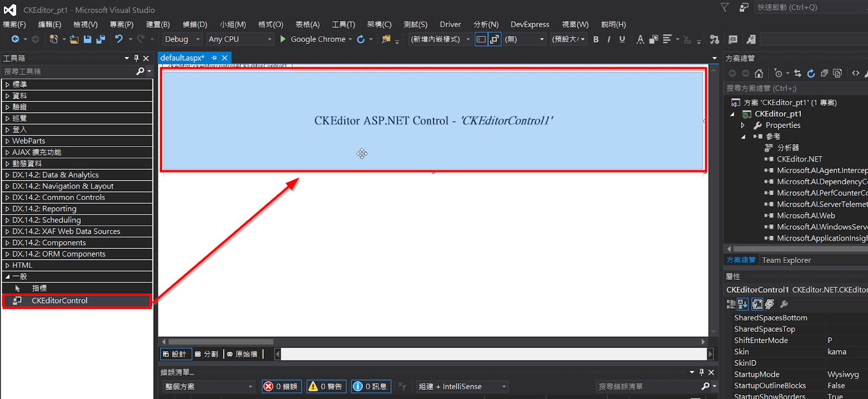Click the notifications filter funnel icon
Image resolution: width=868 pixels, height=399 pixels.
[725, 7]
